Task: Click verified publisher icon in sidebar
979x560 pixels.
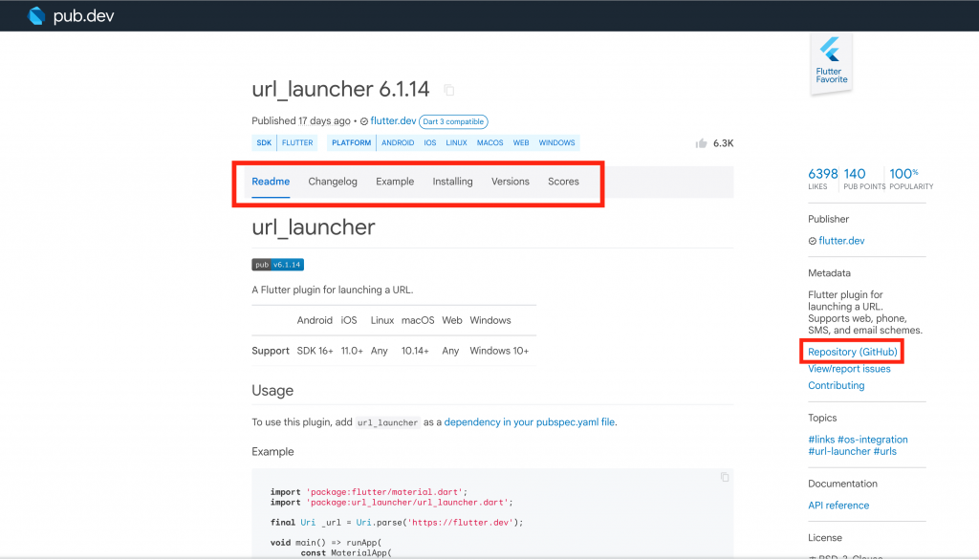Action: coord(813,241)
